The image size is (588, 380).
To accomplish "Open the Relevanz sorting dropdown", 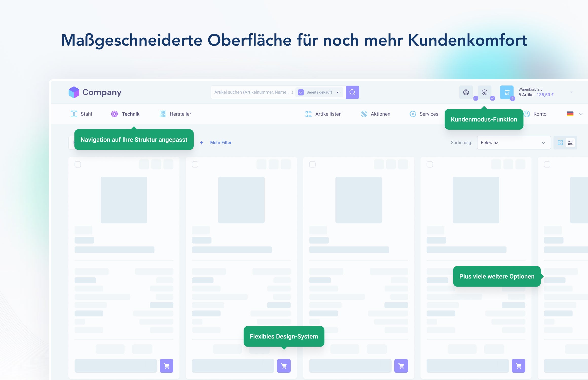I will pyautogui.click(x=513, y=143).
